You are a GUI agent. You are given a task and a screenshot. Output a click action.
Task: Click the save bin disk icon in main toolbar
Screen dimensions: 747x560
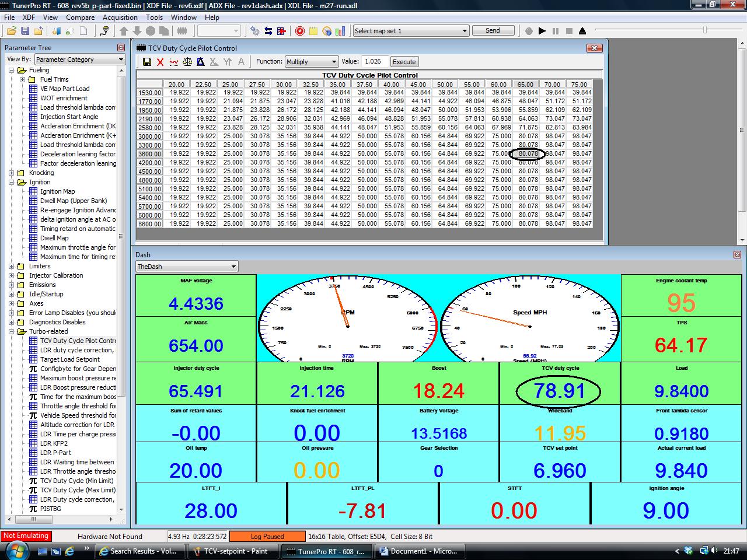coord(25,31)
